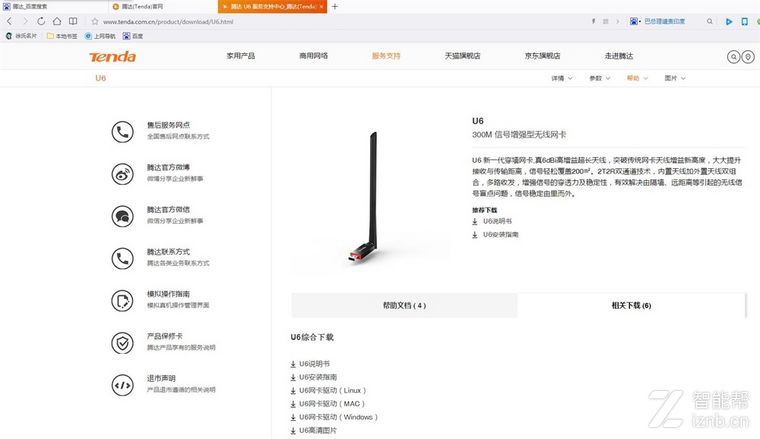The image size is (760, 439).
Task: Click download arrow beside U6安装指南 in 推荐下载
Action: tap(475, 235)
